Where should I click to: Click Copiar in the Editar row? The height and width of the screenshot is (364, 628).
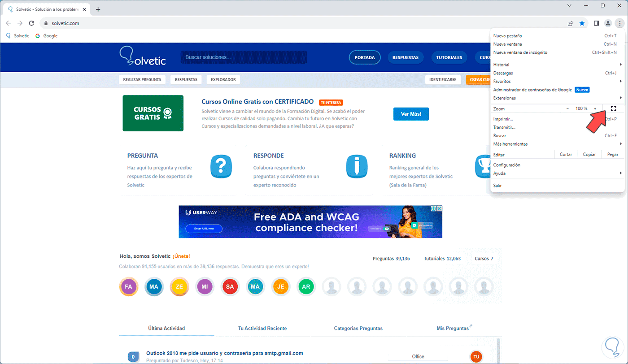(x=589, y=154)
